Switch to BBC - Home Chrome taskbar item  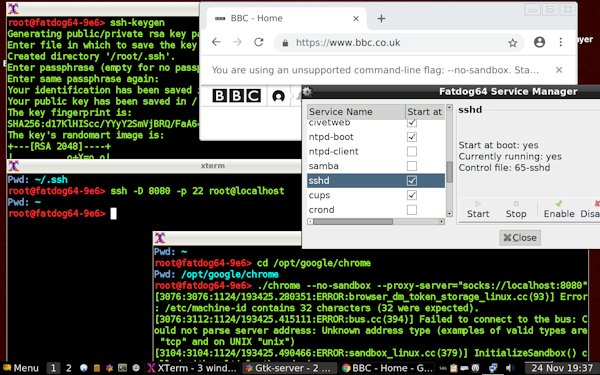387,368
